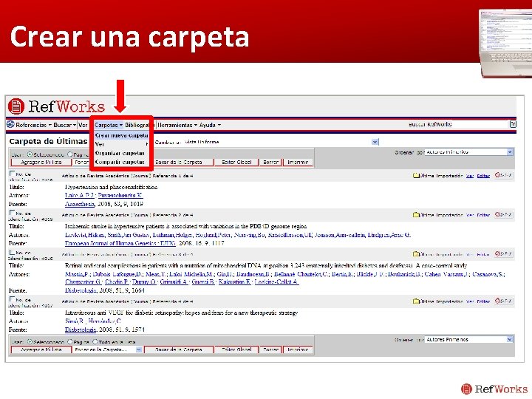
Task: Click the Ver link of the Ischaemic stroke reference
Action: 470,215
